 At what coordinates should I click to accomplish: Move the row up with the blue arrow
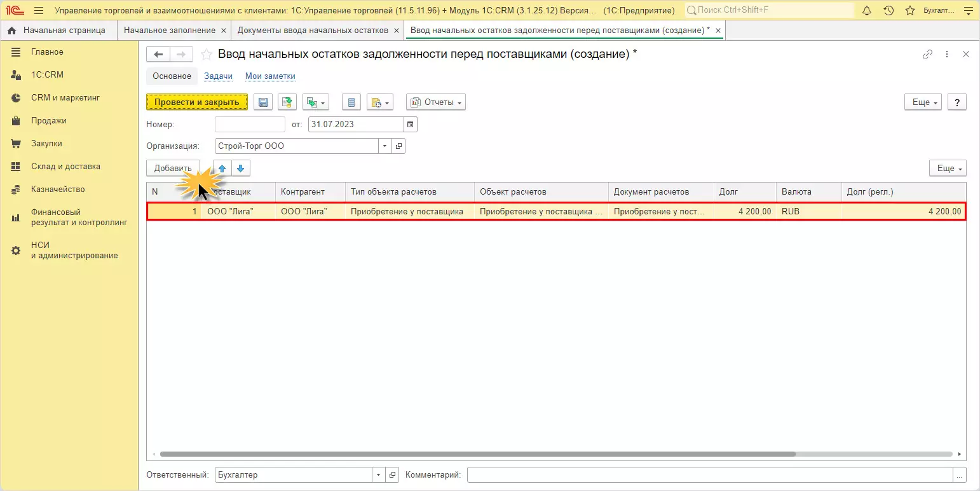pyautogui.click(x=222, y=169)
